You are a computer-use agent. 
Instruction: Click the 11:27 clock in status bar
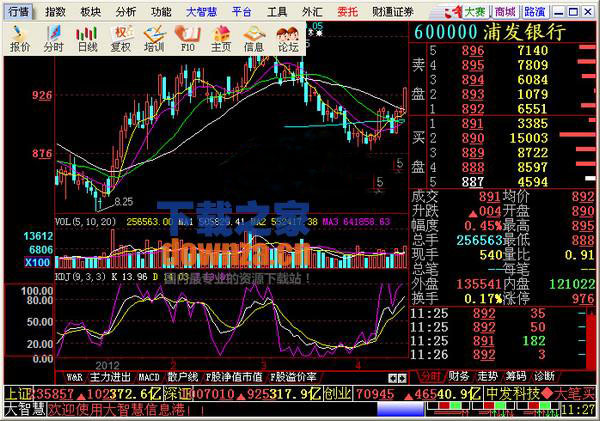[x=578, y=410]
